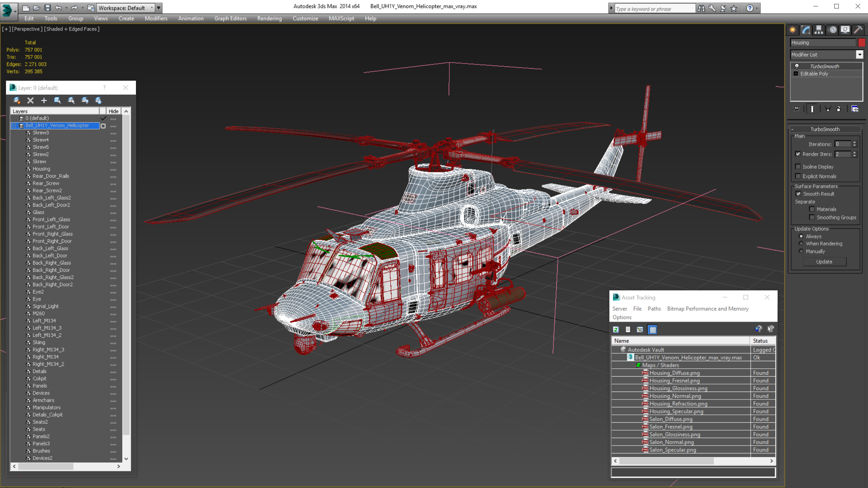Click Configure Modifier Sets icon

pos(855,109)
